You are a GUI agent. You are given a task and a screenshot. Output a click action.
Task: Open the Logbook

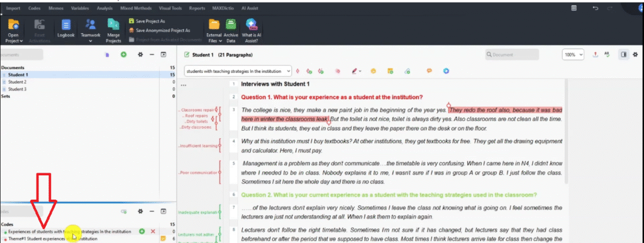pos(65,28)
